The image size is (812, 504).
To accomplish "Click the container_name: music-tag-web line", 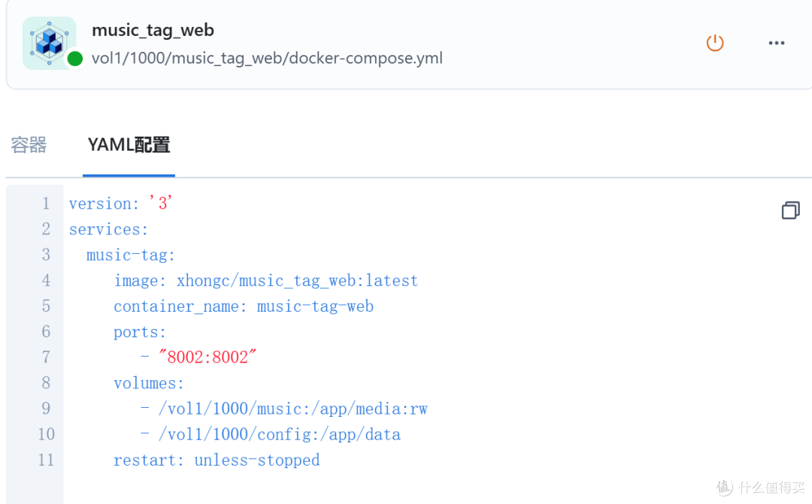I will tap(244, 306).
